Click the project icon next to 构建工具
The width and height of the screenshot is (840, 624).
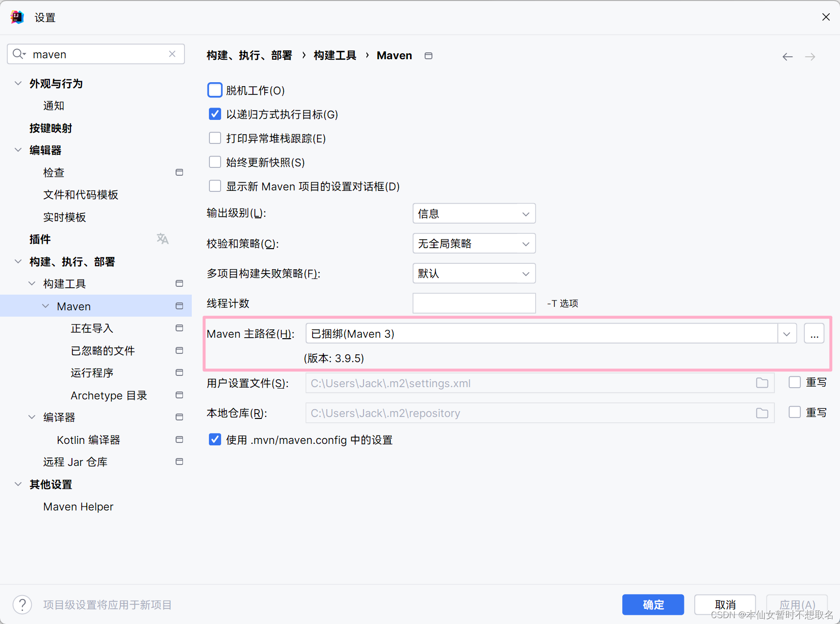180,283
